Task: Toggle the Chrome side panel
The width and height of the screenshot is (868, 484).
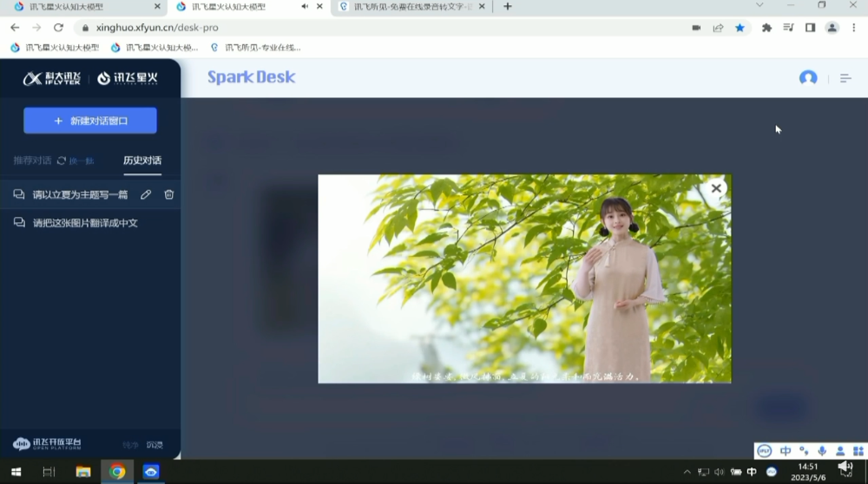Action: 810,28
